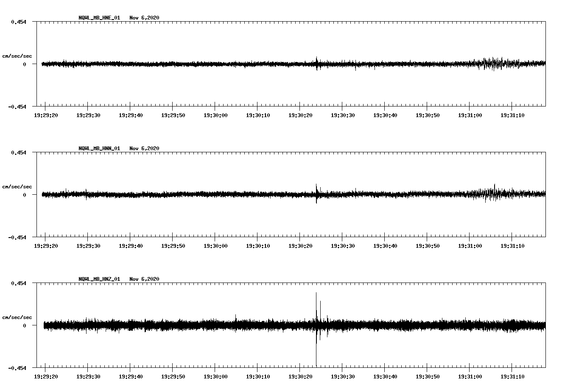
Task: Select the Nov 6,2020 date on the top plot
Action: [x=145, y=18]
